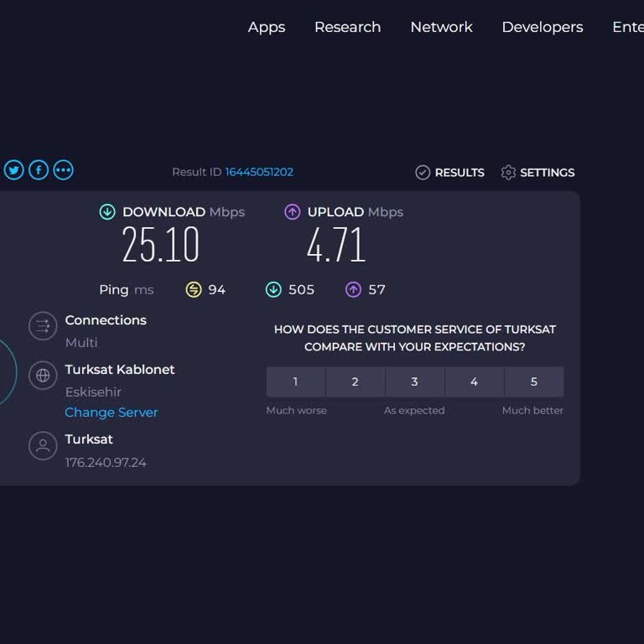Click the upload latency value 57
This screenshot has height=644, width=644.
point(377,290)
